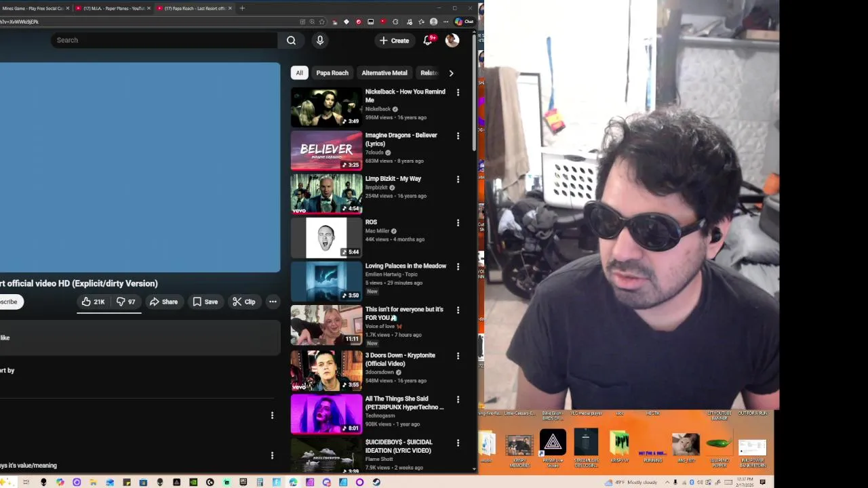
Task: Open 3 Doors Down - Kryptonite title
Action: click(400, 359)
